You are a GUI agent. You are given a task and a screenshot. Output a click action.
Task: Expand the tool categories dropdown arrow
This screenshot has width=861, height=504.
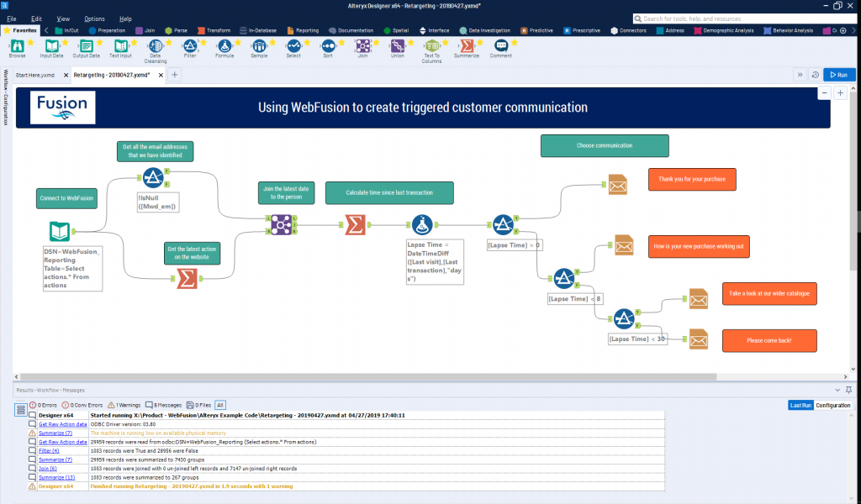click(853, 31)
